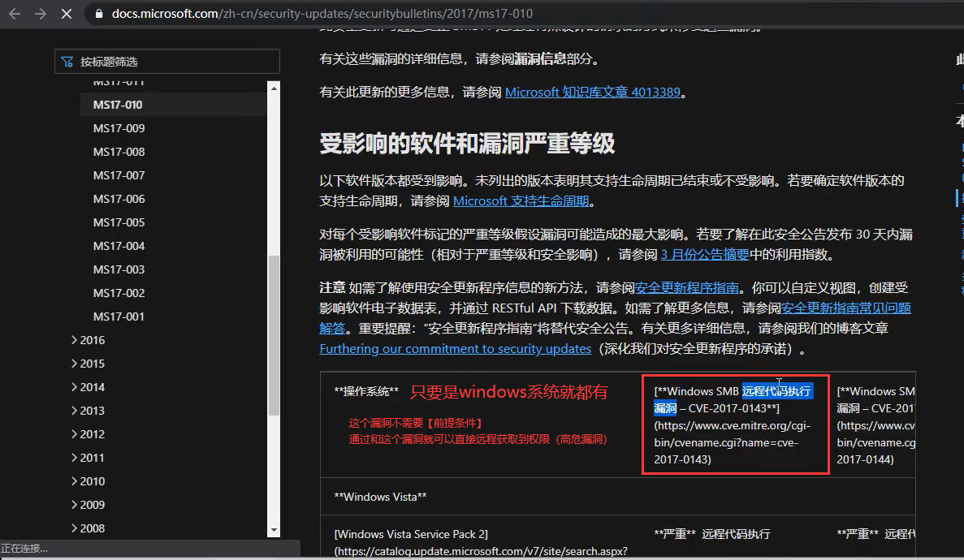
Task: Go back with the browser back arrow
Action: point(15,14)
